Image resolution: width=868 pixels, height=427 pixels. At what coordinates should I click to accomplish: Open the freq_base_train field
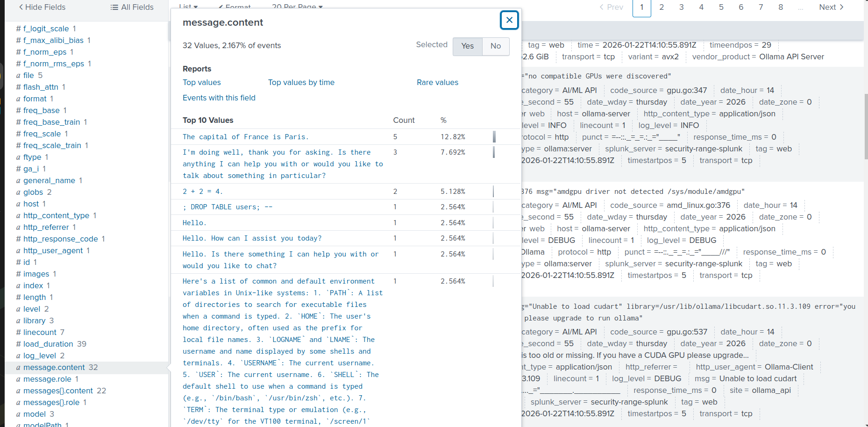[51, 122]
